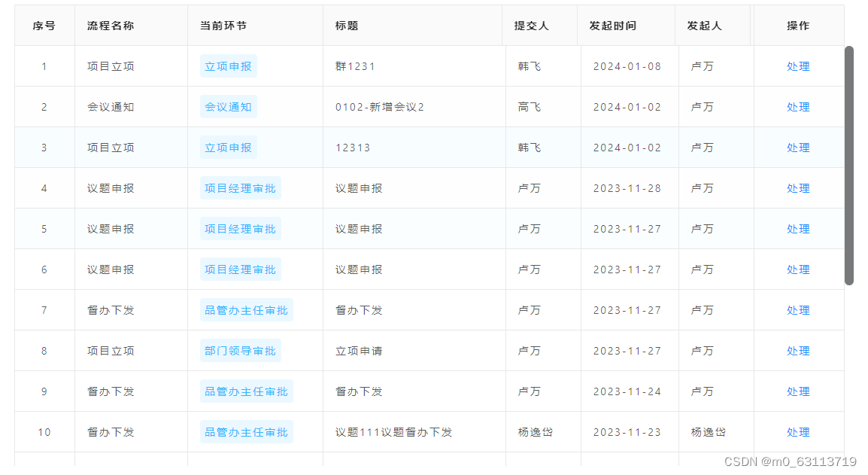Click 部门领导审批 tag for 立项申请
The image size is (868, 475).
click(240, 351)
